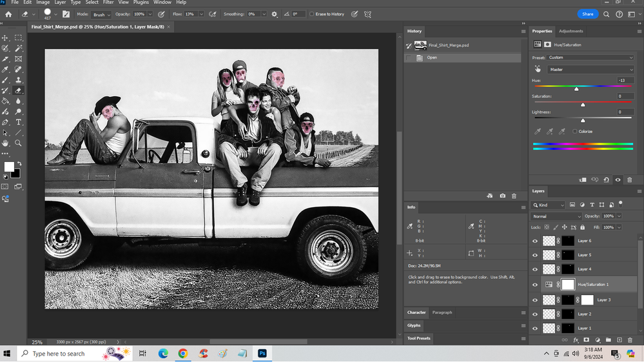Screen dimensions: 644x364
Task: Open the Windows taskbar search box
Action: (58, 354)
